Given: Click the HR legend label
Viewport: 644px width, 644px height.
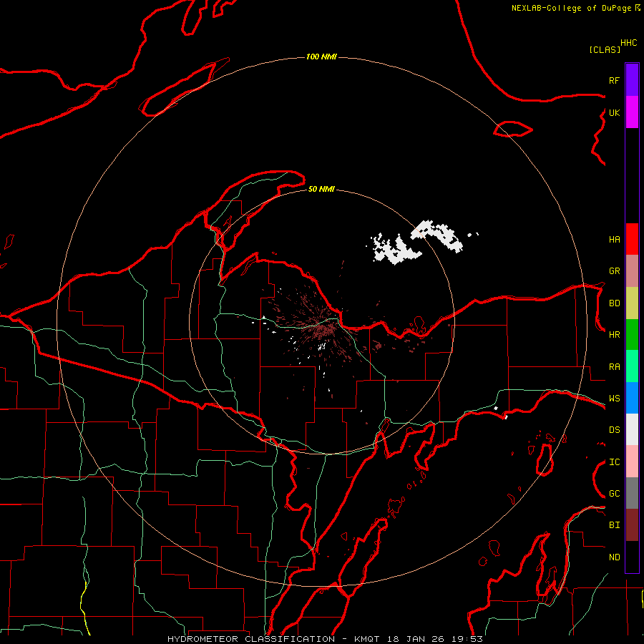Looking at the screenshot, I should pyautogui.click(x=614, y=335).
